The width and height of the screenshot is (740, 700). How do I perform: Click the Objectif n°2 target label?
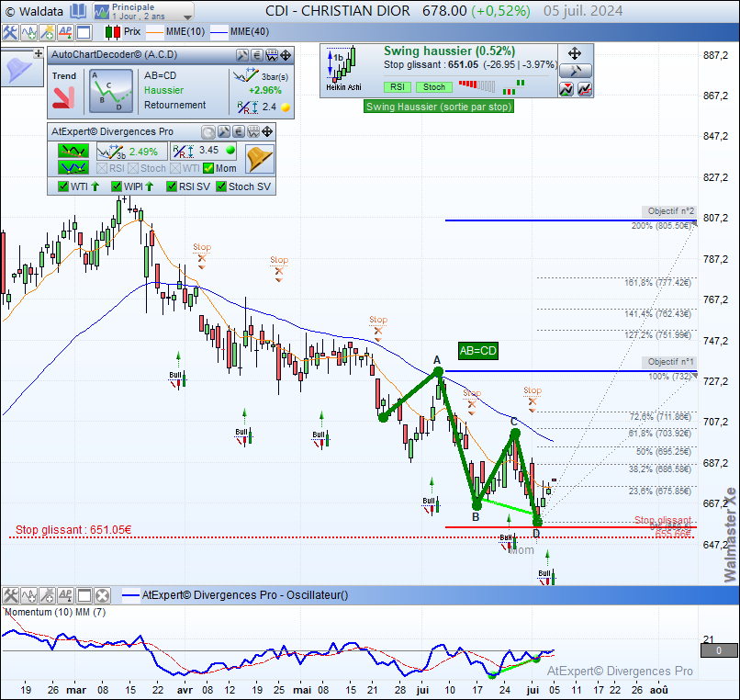(x=669, y=211)
